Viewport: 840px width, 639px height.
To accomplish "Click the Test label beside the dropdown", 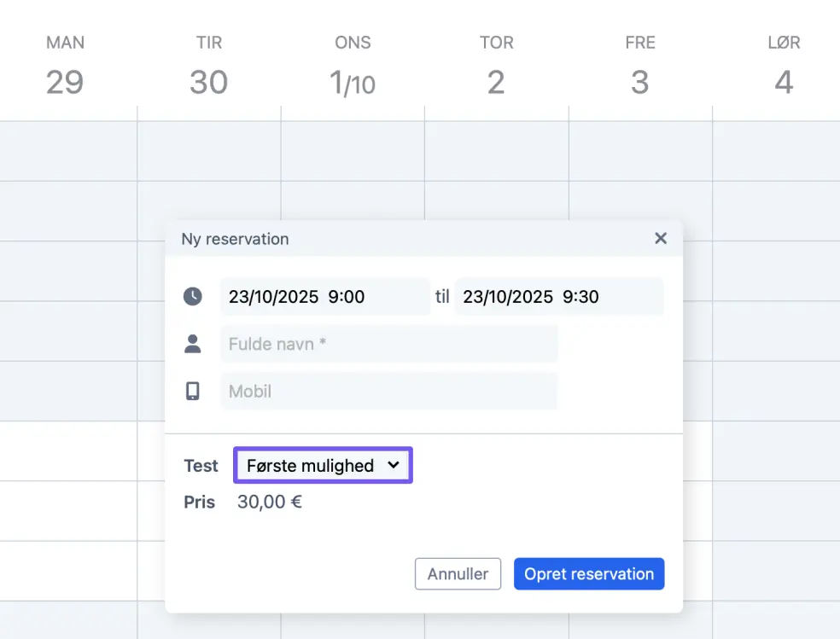I will click(x=201, y=466).
